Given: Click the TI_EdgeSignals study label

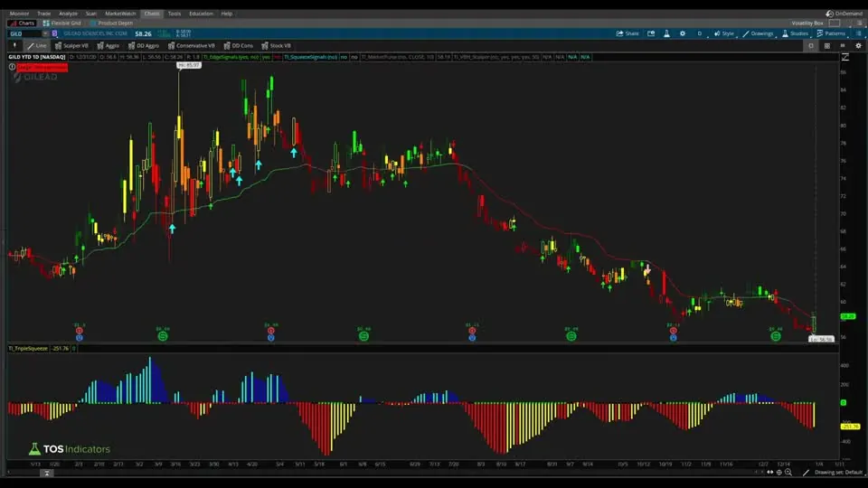Looking at the screenshot, I should 231,57.
